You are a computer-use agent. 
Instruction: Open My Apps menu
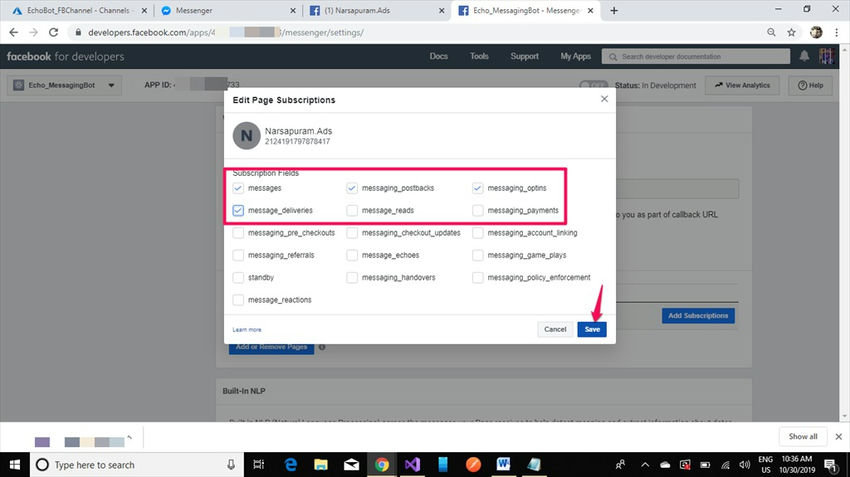click(576, 56)
